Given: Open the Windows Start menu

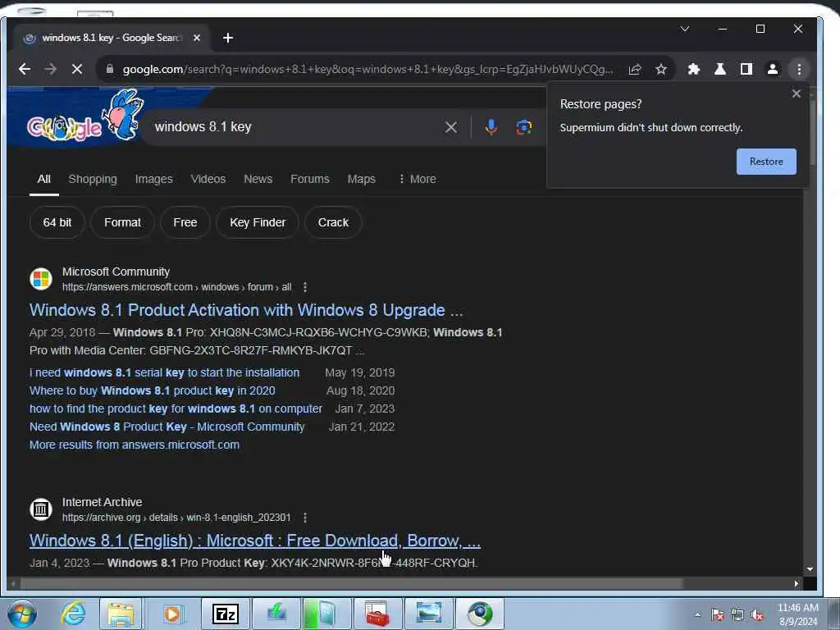Looking at the screenshot, I should coord(21,614).
